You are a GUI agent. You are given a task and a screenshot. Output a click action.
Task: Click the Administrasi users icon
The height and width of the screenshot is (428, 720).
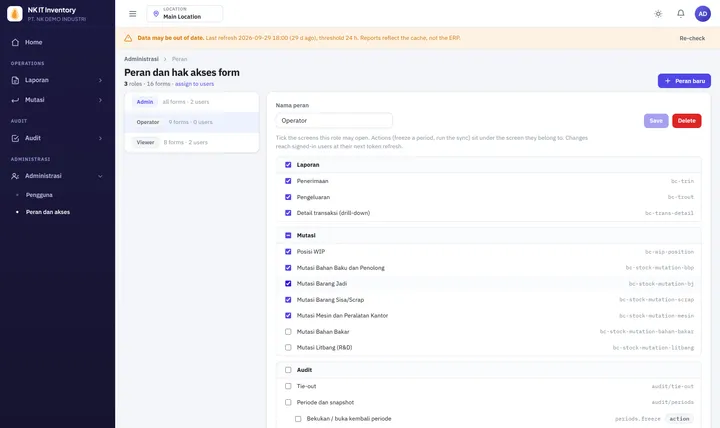point(15,176)
